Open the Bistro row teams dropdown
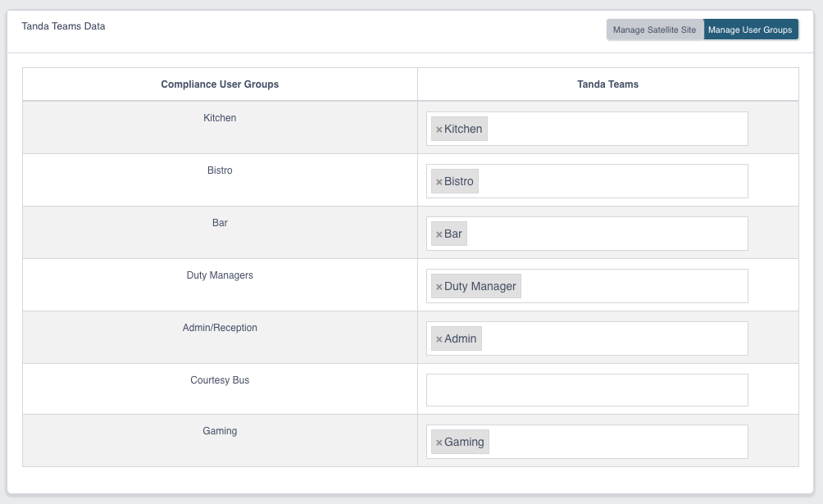Screen dimensions: 823x504 click(x=611, y=181)
